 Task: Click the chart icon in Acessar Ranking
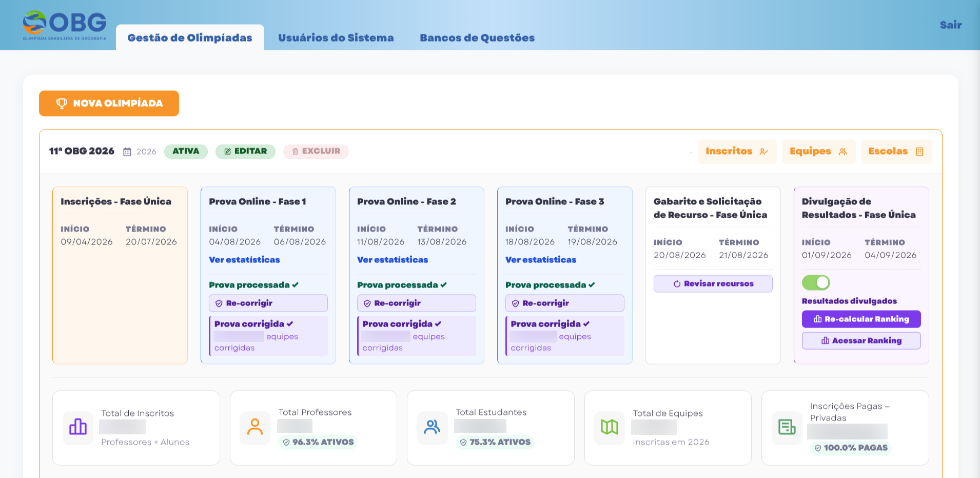[826, 340]
